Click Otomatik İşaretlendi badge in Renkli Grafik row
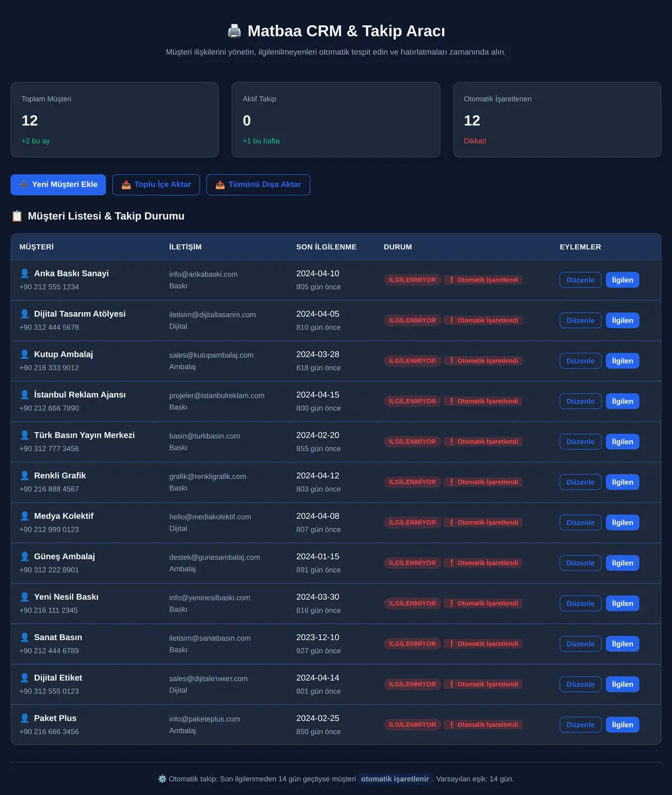 click(x=483, y=482)
